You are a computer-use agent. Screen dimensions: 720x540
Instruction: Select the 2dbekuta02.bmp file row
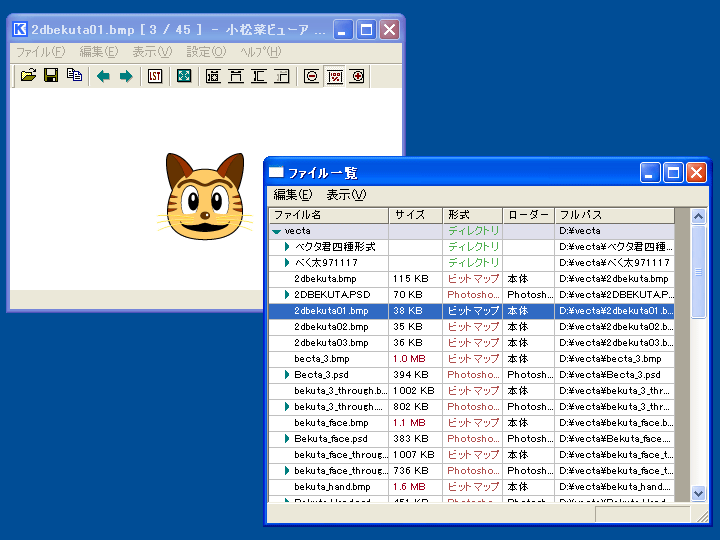[x=331, y=327]
